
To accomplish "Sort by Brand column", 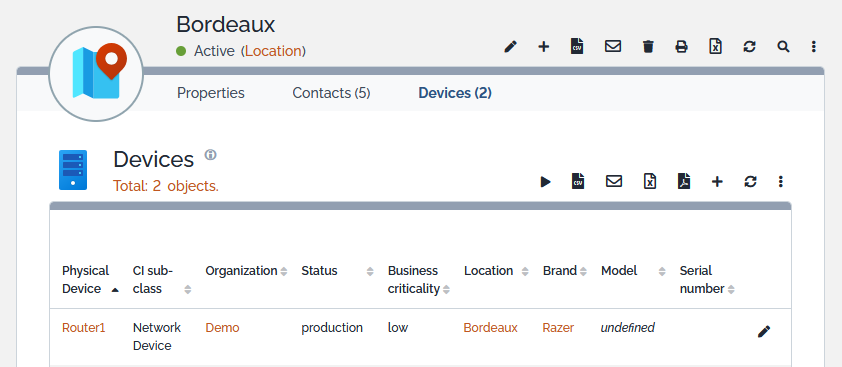I will [565, 271].
